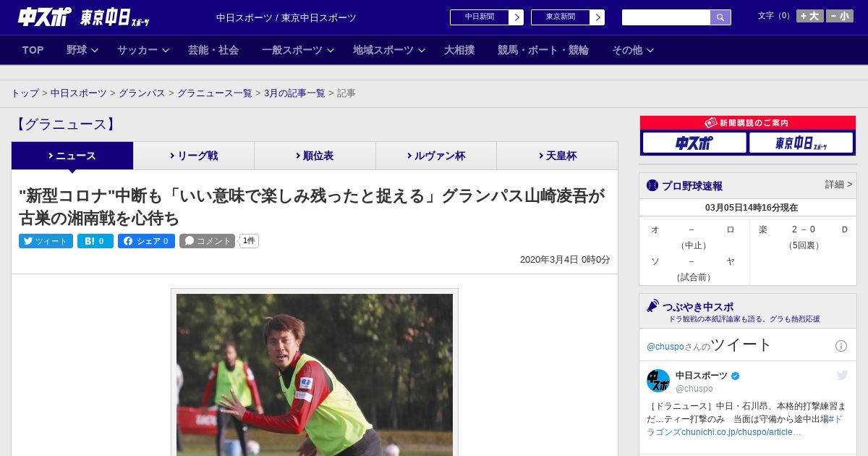Open 大相撲 section

[x=459, y=50]
